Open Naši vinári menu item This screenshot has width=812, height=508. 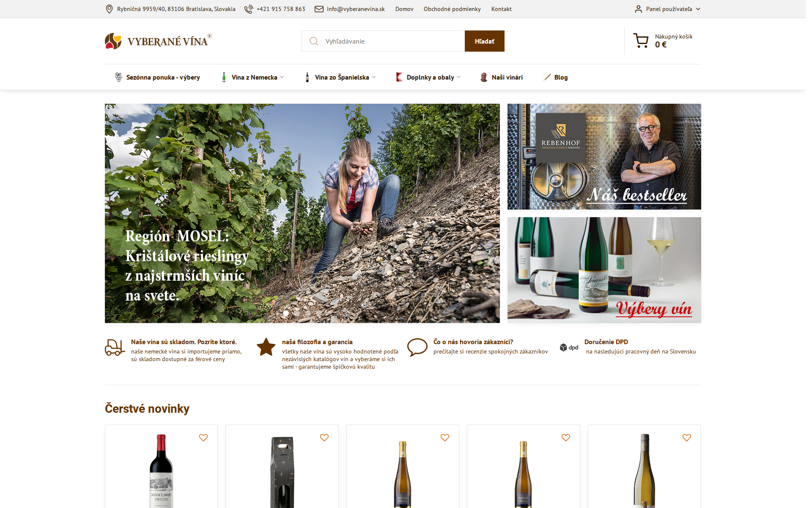click(502, 77)
